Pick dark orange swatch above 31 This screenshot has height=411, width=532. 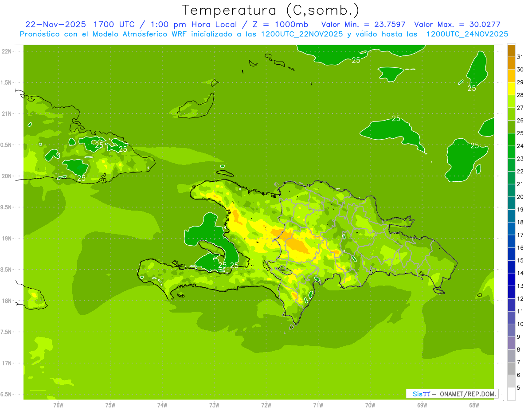click(511, 51)
